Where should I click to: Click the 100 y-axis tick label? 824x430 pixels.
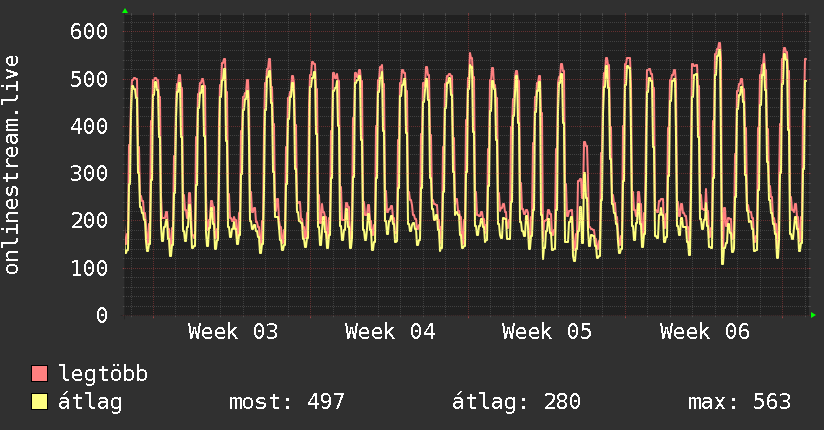[x=89, y=268]
